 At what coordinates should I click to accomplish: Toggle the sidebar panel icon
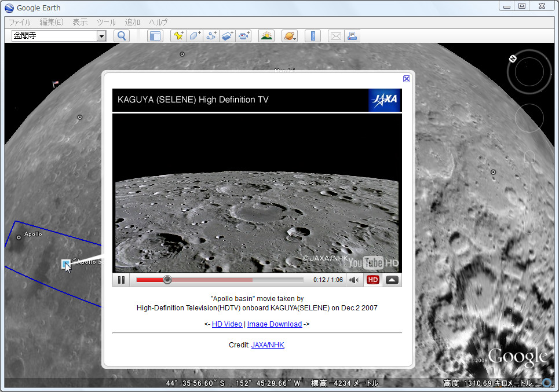point(155,36)
